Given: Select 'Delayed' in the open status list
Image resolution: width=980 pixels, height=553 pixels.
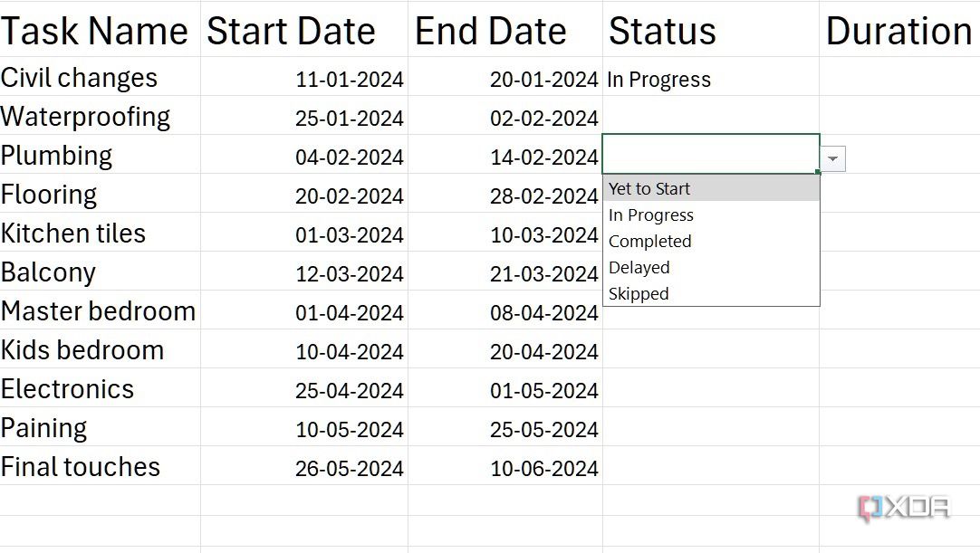Looking at the screenshot, I should 639,267.
